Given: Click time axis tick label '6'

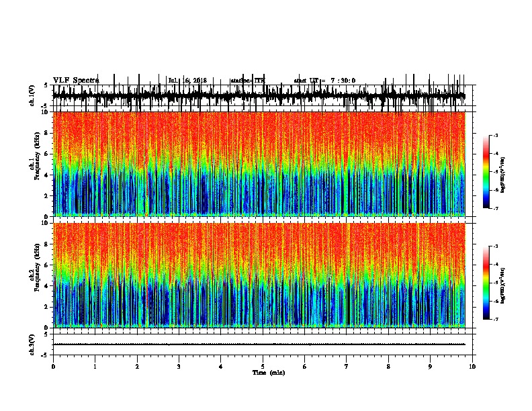Looking at the screenshot, I should pos(304,367).
